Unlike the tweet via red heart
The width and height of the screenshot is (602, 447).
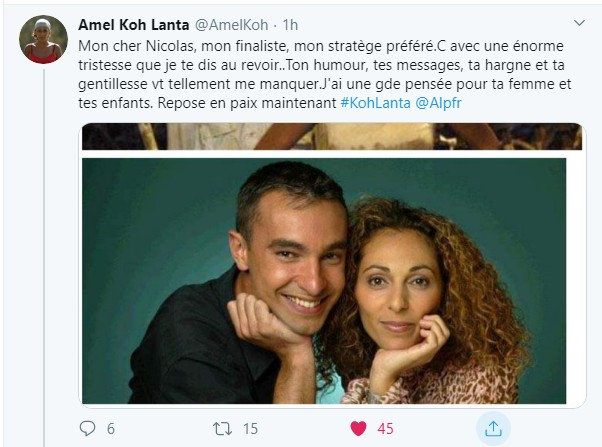(x=358, y=429)
